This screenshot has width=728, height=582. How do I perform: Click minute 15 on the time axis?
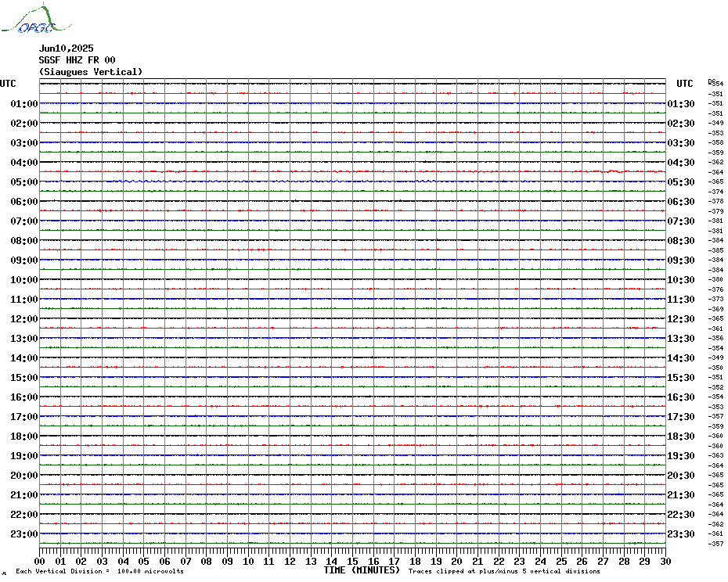click(x=353, y=561)
